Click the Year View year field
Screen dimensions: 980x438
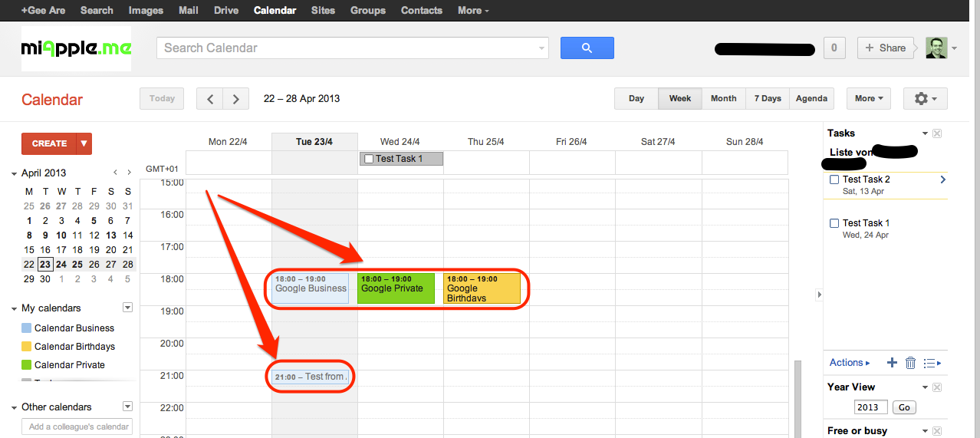pos(870,407)
